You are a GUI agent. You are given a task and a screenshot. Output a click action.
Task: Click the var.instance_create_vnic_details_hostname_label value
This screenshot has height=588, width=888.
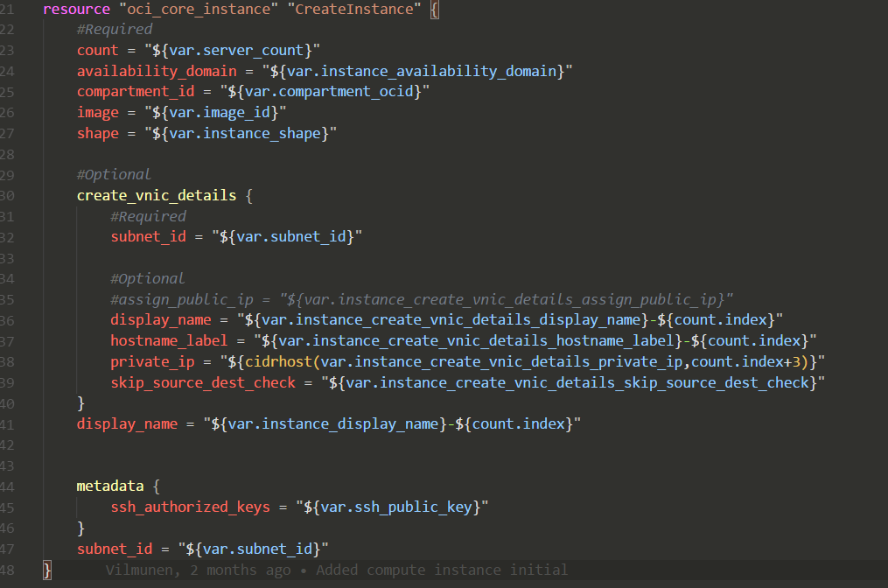476,340
